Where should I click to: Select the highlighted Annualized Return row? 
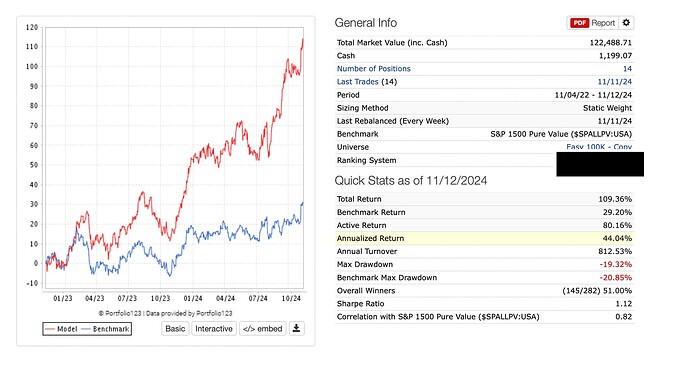pyautogui.click(x=484, y=238)
